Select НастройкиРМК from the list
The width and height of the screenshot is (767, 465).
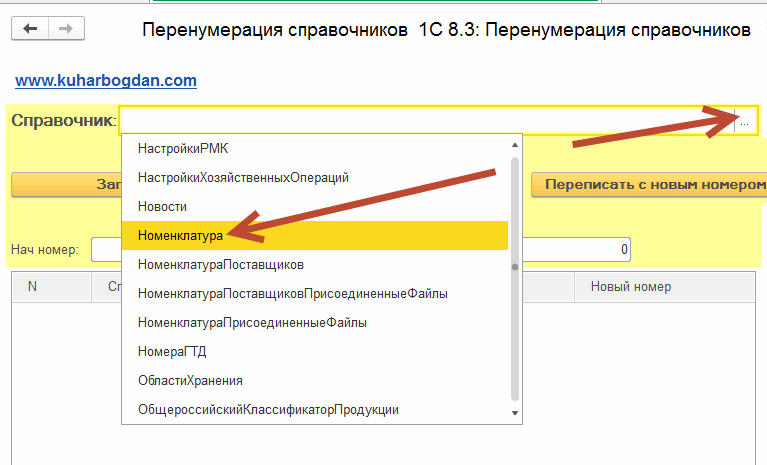pos(183,148)
